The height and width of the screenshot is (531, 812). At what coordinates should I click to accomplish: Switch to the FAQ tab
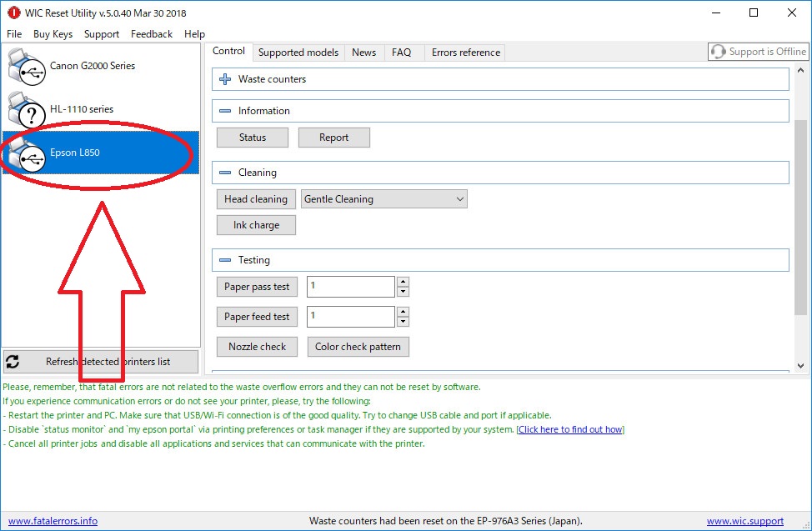click(401, 53)
